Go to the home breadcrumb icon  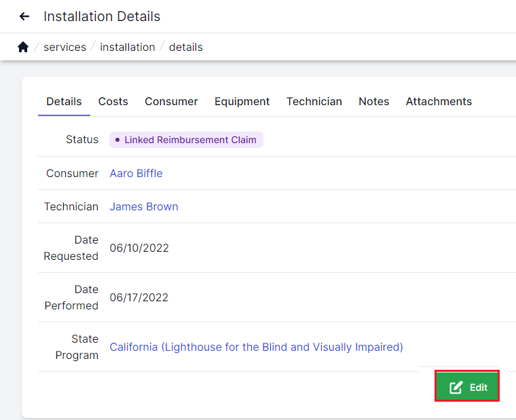click(x=23, y=47)
